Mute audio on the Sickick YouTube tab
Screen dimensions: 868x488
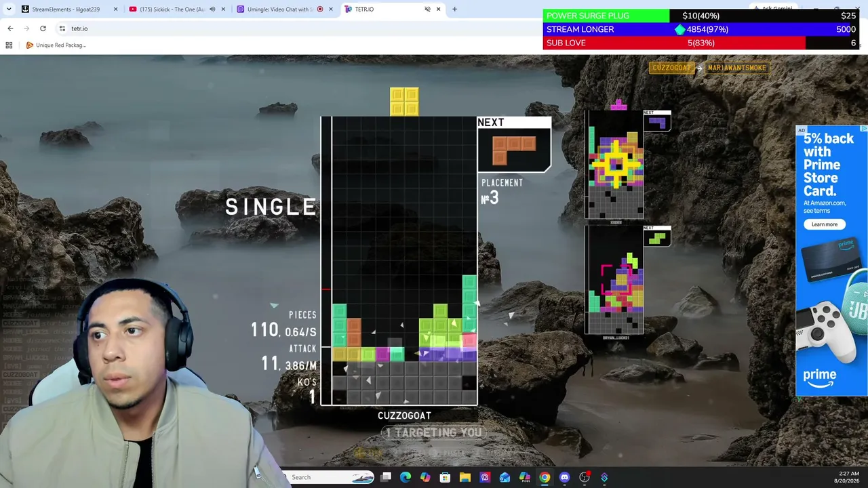click(x=212, y=9)
